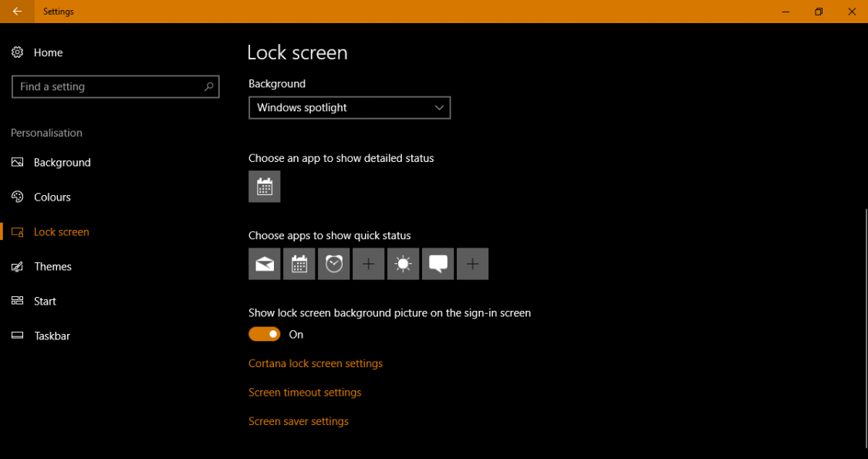
Task: Add an app to an empty quick status slot
Action: point(368,264)
